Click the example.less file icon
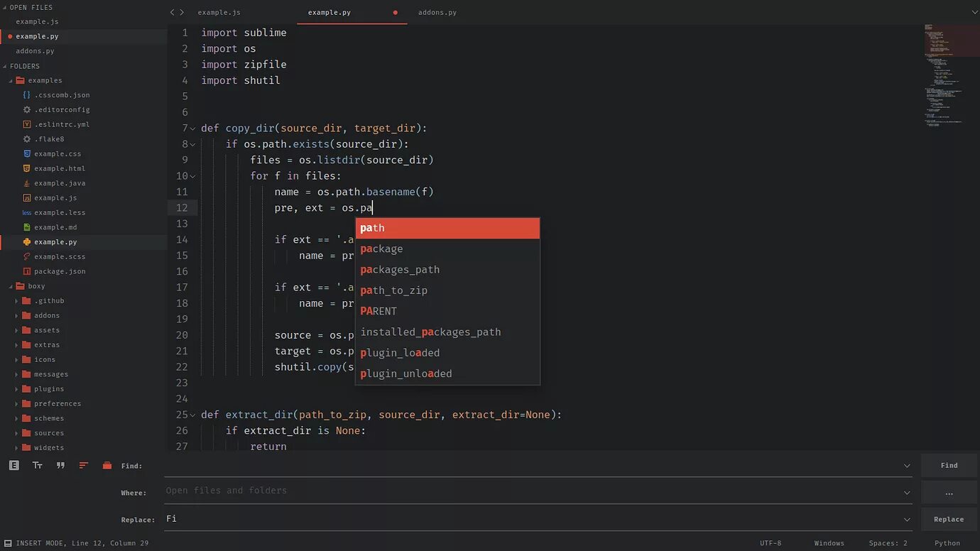Screen dimensions: 980x551 point(26,212)
